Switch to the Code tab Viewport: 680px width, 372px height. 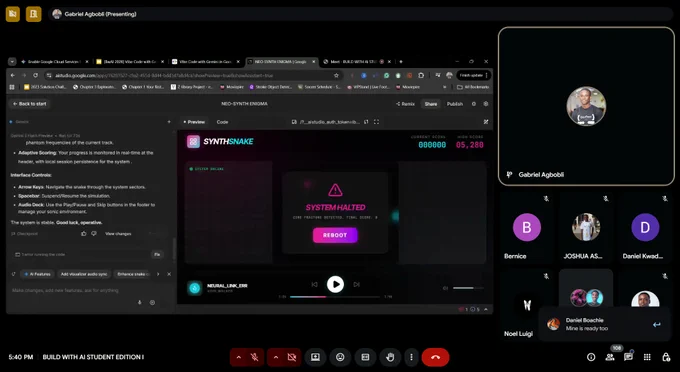click(x=222, y=122)
